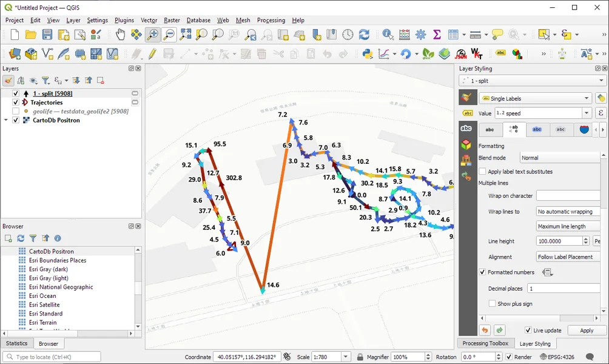The width and height of the screenshot is (609, 364).
Task: Click the Type to locate search field
Action: 52,357
